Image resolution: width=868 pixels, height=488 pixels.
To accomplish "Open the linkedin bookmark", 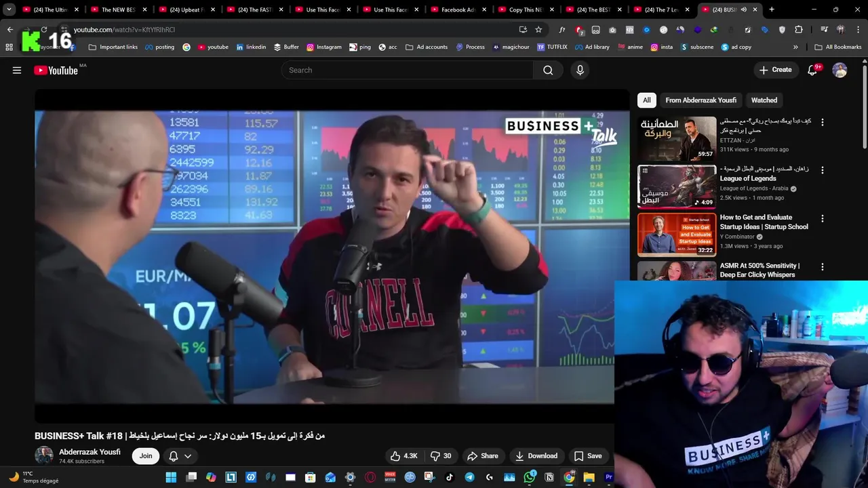I will pyautogui.click(x=250, y=47).
